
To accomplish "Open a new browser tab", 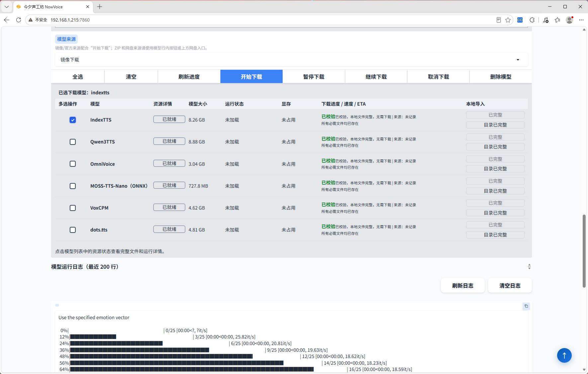I will (x=100, y=7).
